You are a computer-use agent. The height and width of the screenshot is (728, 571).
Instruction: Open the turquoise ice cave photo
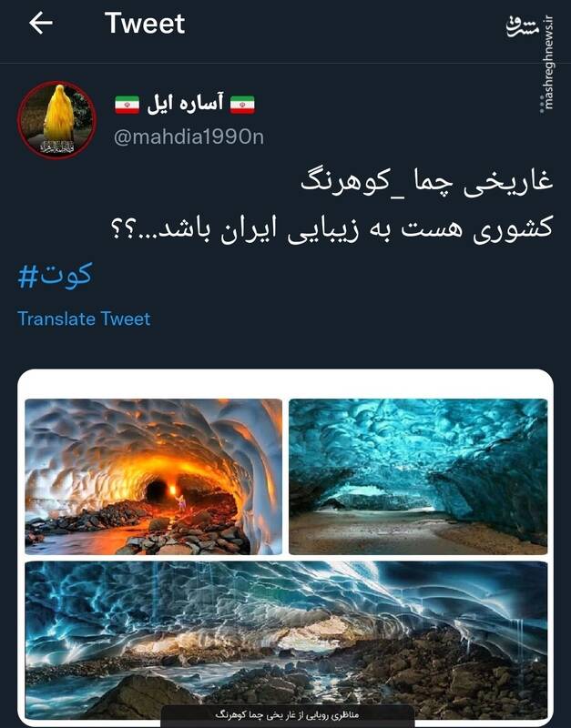point(418,476)
